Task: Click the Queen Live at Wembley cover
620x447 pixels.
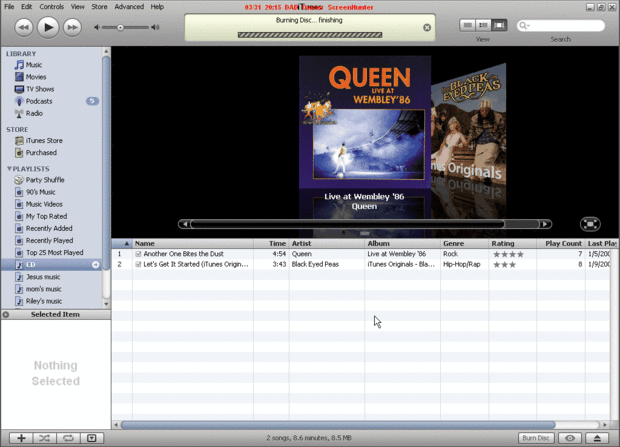Action: 365,122
